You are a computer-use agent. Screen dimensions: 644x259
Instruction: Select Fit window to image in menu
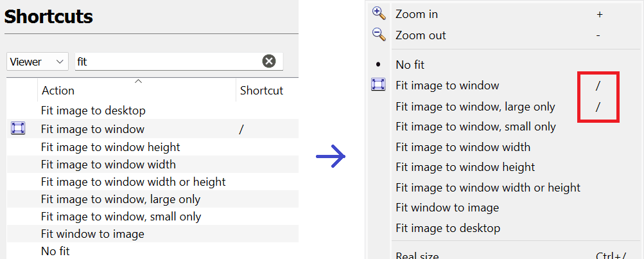(447, 208)
